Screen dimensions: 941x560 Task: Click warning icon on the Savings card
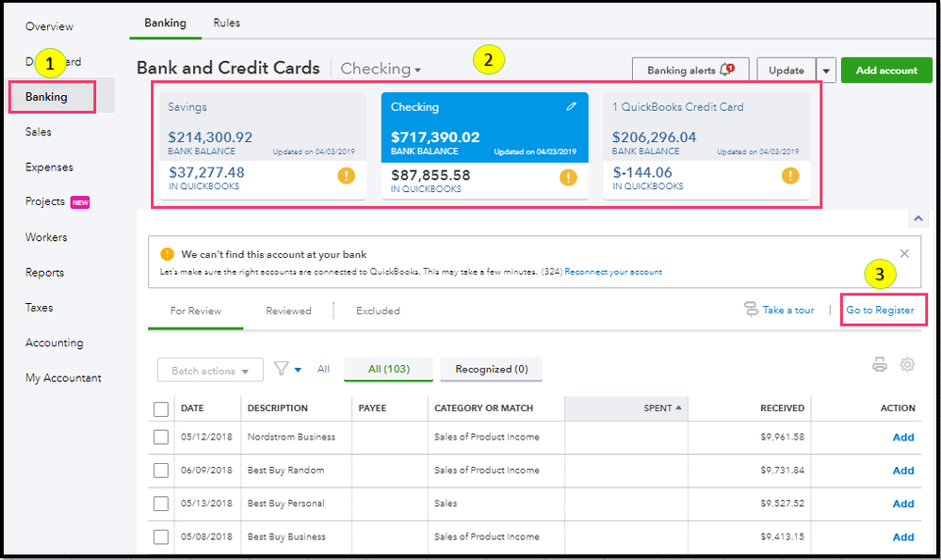tap(347, 176)
